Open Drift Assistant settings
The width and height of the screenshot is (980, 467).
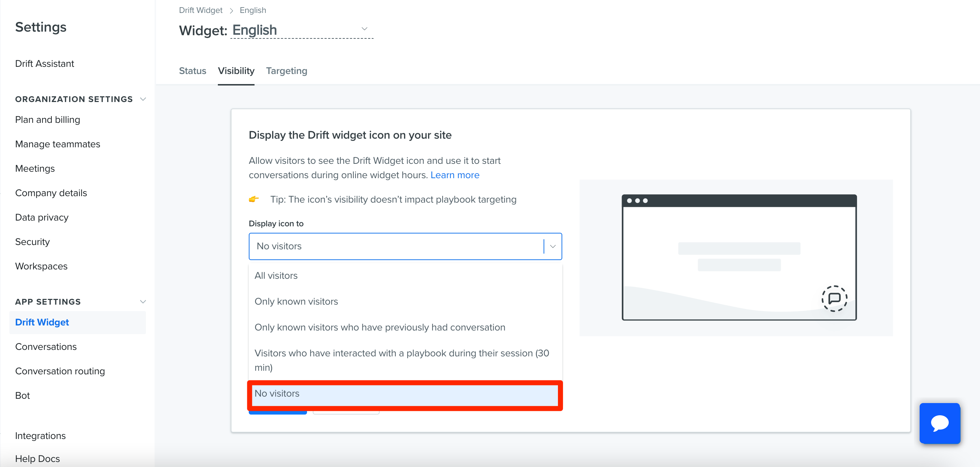(x=45, y=64)
